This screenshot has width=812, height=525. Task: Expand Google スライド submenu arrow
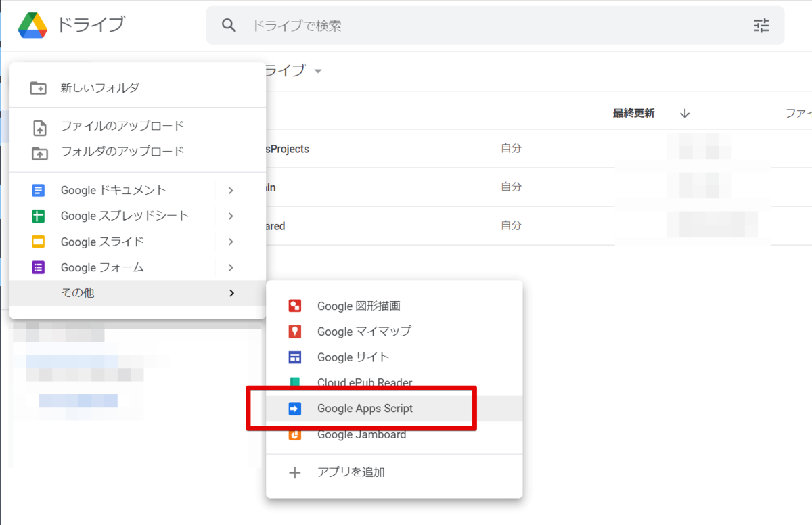point(231,242)
